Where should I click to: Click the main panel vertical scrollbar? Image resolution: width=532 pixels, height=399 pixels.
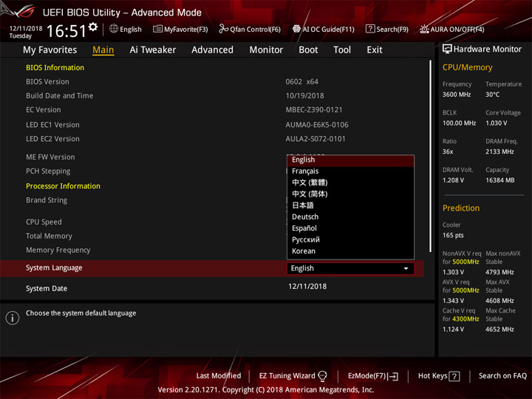(431, 156)
